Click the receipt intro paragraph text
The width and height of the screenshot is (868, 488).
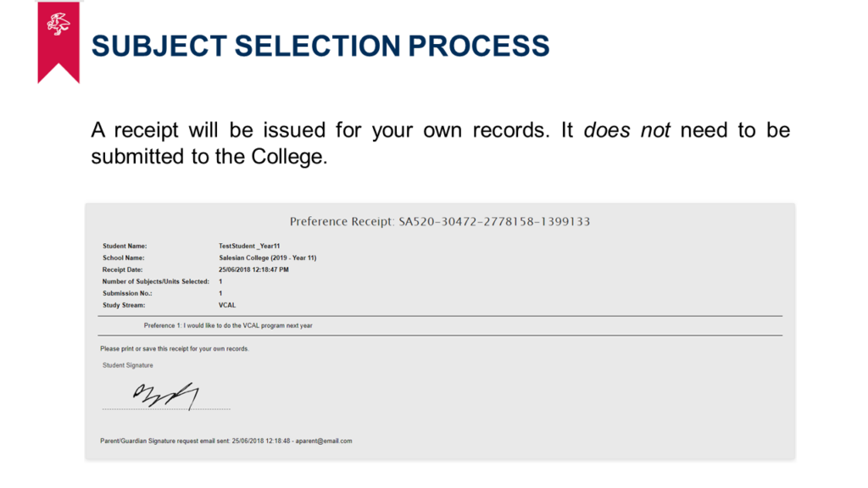coord(440,143)
